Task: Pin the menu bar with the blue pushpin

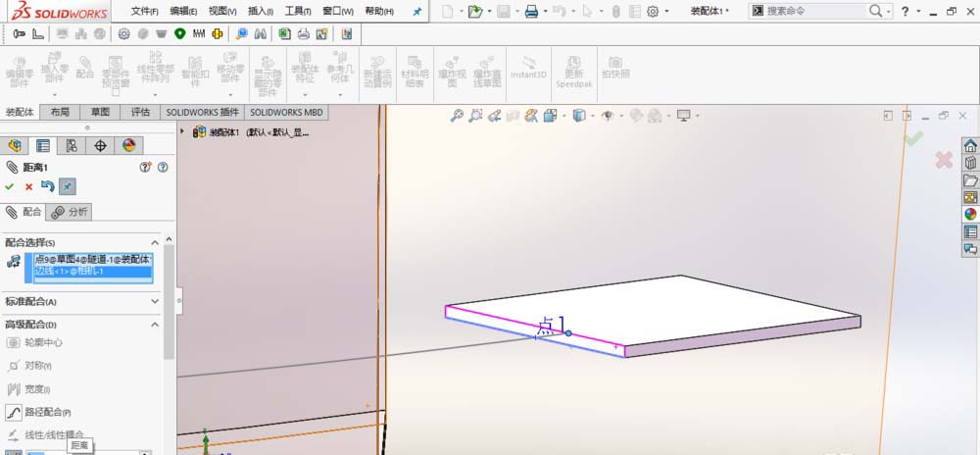Action: [417, 11]
